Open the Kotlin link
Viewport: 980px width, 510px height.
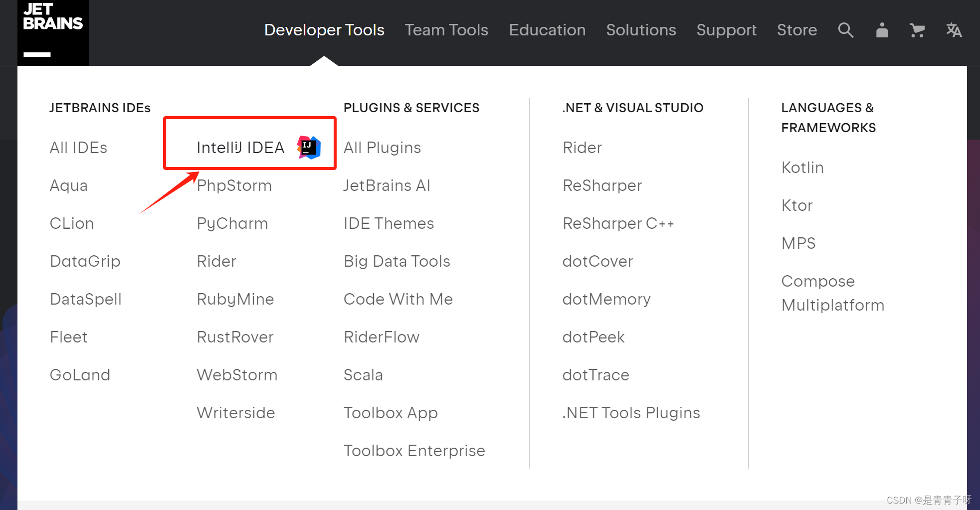[802, 168]
